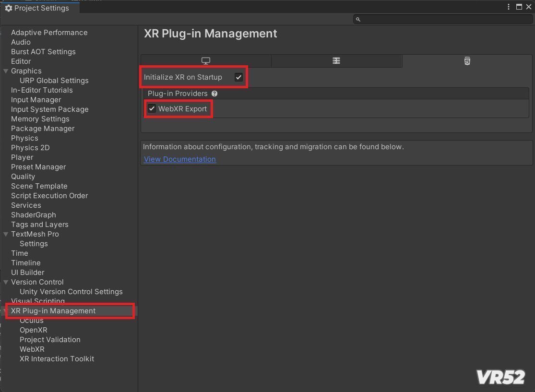Click the search magnifier icon
This screenshot has width=535, height=392.
358,20
